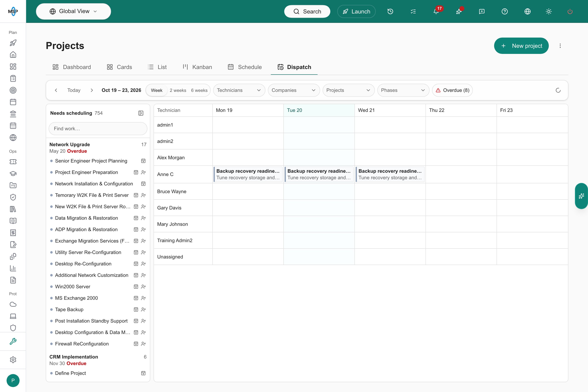This screenshot has height=392, width=588.
Task: Click the New project button
Action: [521, 46]
